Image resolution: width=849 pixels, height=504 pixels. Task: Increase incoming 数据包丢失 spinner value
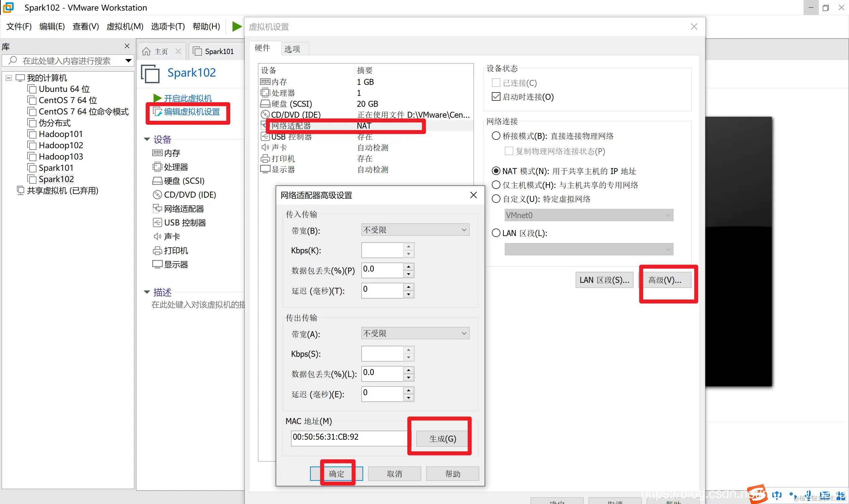(409, 267)
